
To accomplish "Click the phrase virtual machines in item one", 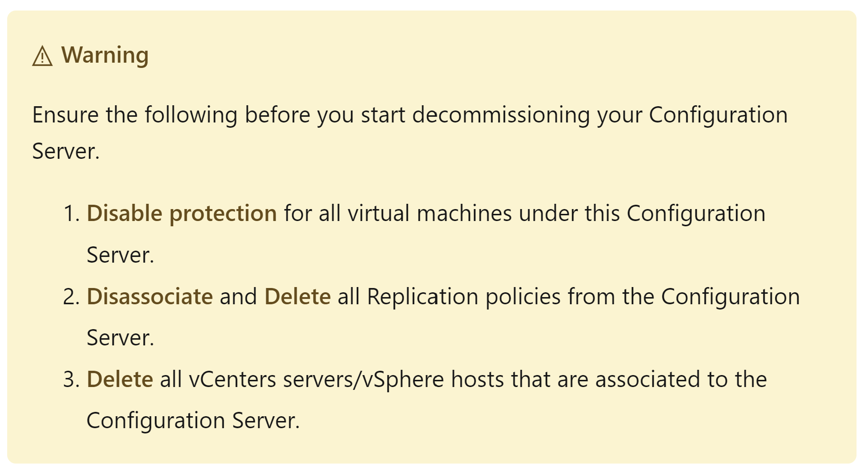I will tap(430, 214).
